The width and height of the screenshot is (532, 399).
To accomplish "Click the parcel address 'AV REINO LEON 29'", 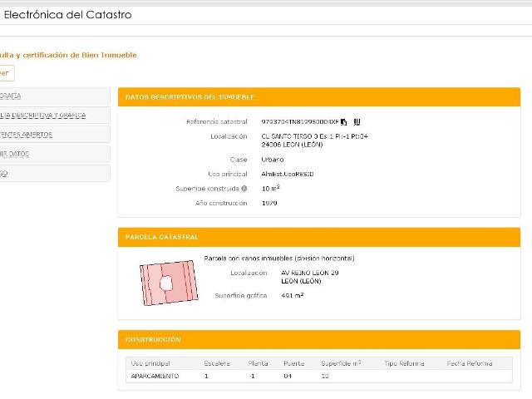I will (310, 273).
